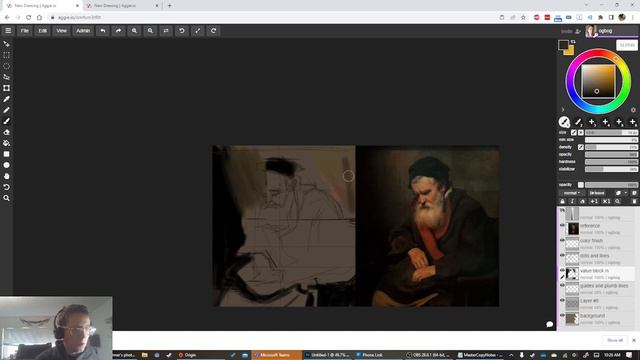Open Microsoft Teams from the taskbar
Image resolution: width=640 pixels, height=360 pixels.
pyautogui.click(x=277, y=355)
